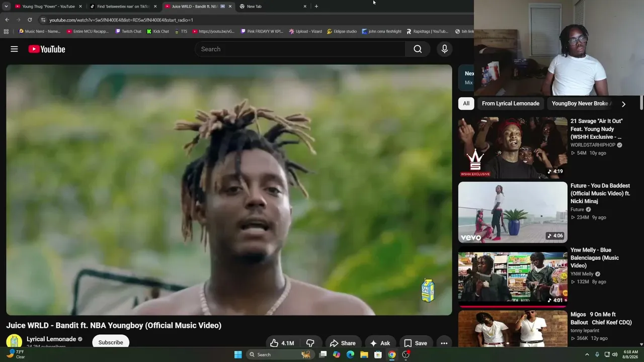Click the Chrome address bar URL

click(x=121, y=20)
